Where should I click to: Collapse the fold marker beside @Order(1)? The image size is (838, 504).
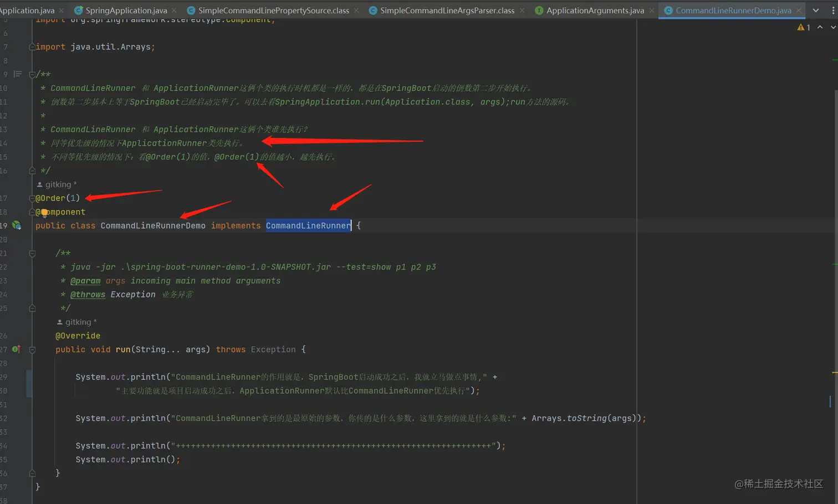click(32, 198)
